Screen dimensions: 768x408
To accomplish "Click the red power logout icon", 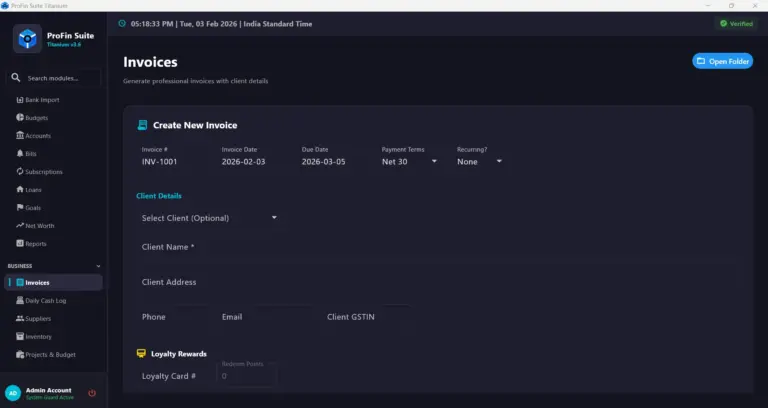I will [x=92, y=393].
